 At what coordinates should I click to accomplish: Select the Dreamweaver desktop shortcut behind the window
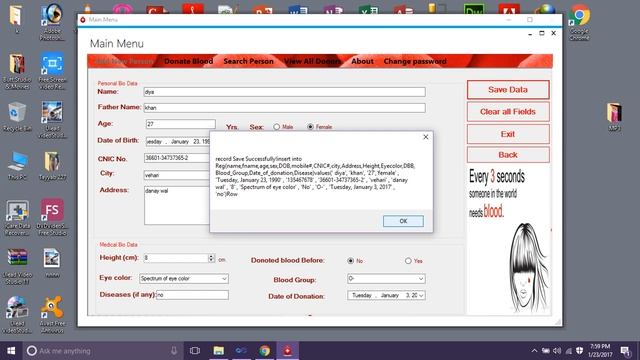click(x=474, y=9)
